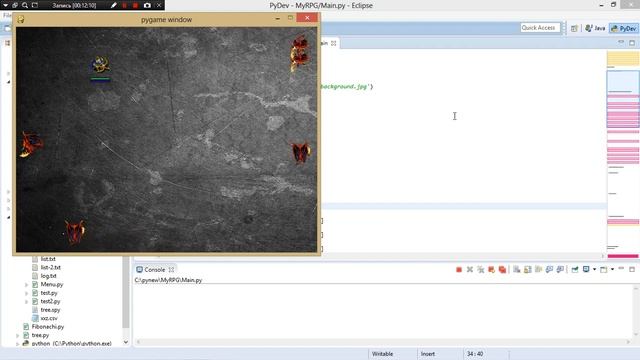Open a new console via Open Console icon
Screen dimensions: 640x360
604,269
